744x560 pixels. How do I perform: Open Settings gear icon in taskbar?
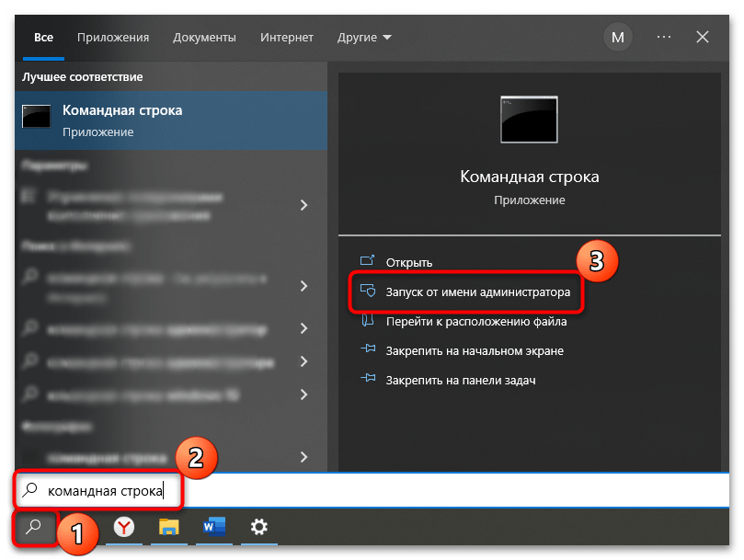click(x=259, y=527)
